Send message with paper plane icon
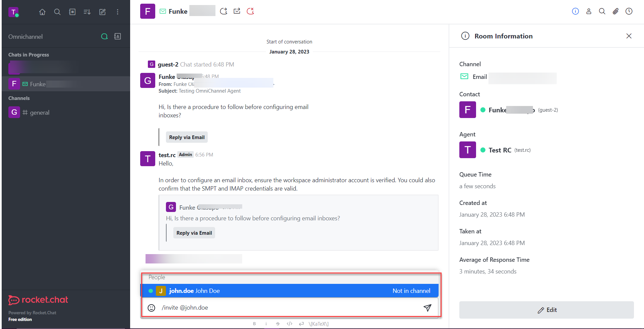Screen dimensions: 644x329 point(427,308)
